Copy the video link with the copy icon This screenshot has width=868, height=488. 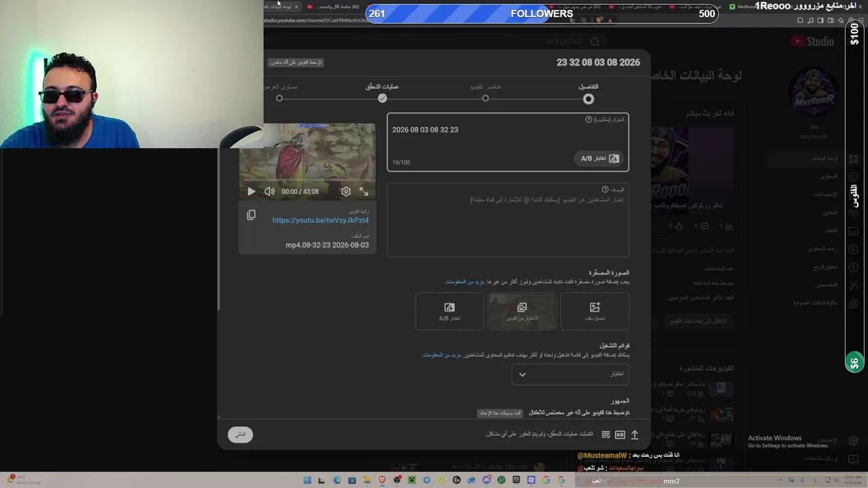point(251,216)
